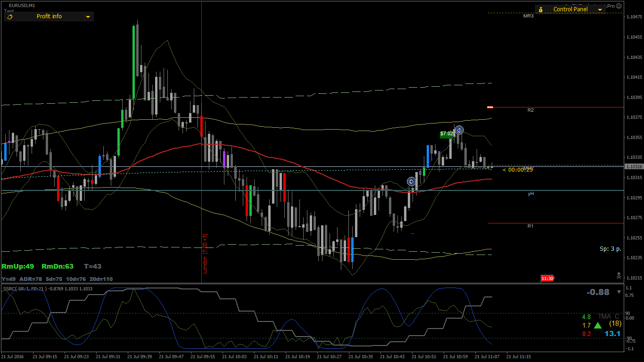Click the blue 13.1 value
The width and height of the screenshot is (644, 362).
click(612, 334)
